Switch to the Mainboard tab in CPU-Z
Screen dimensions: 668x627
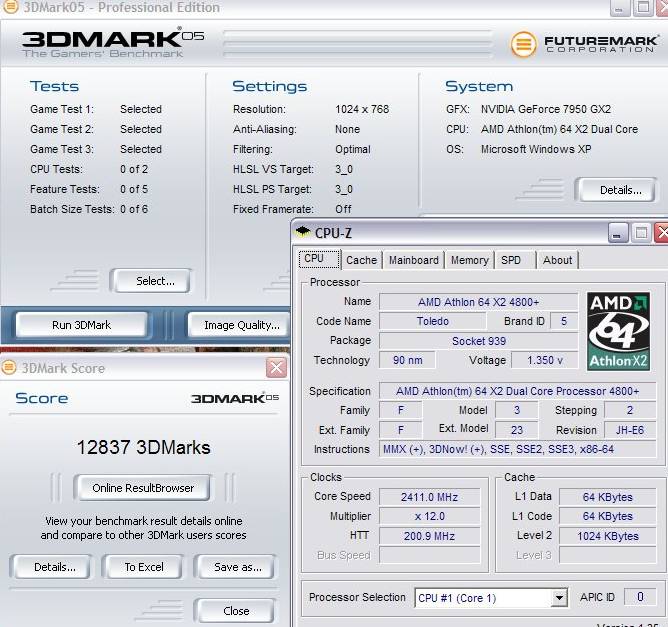click(x=413, y=260)
